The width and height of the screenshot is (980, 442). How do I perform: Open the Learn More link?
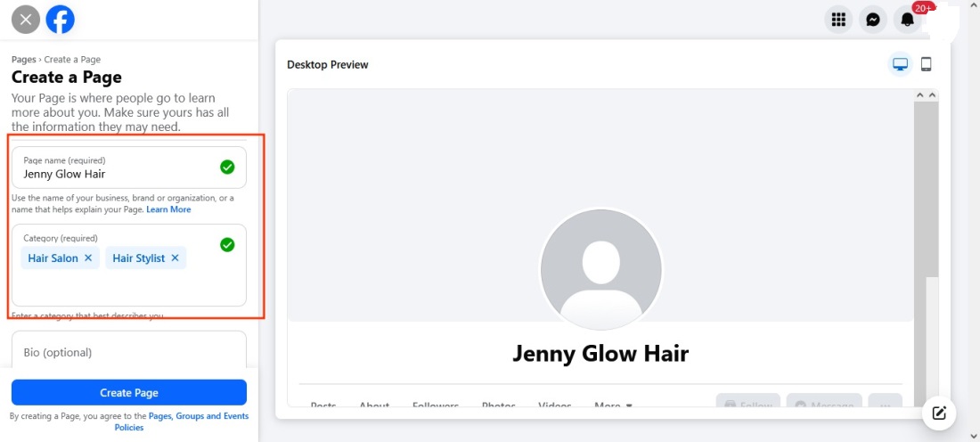[168, 209]
